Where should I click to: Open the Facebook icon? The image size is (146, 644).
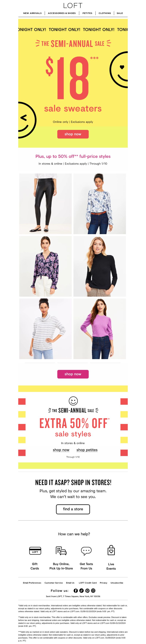(76, 591)
